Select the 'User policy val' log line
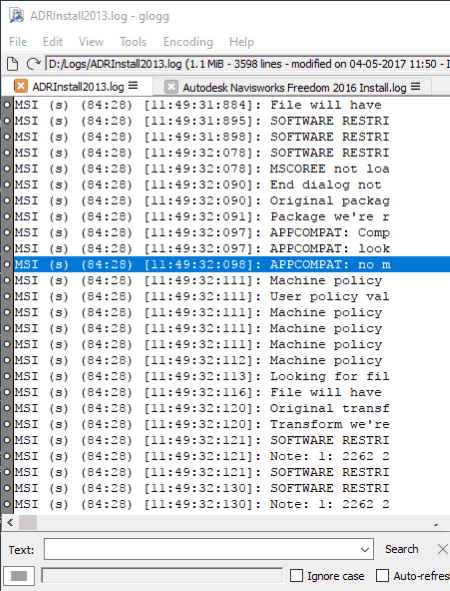The height and width of the screenshot is (591, 450). click(x=232, y=297)
